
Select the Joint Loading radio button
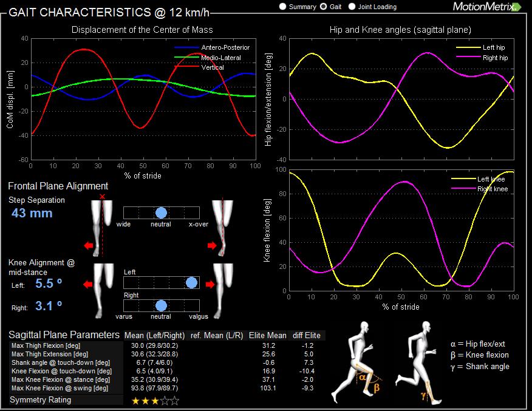coord(352,7)
